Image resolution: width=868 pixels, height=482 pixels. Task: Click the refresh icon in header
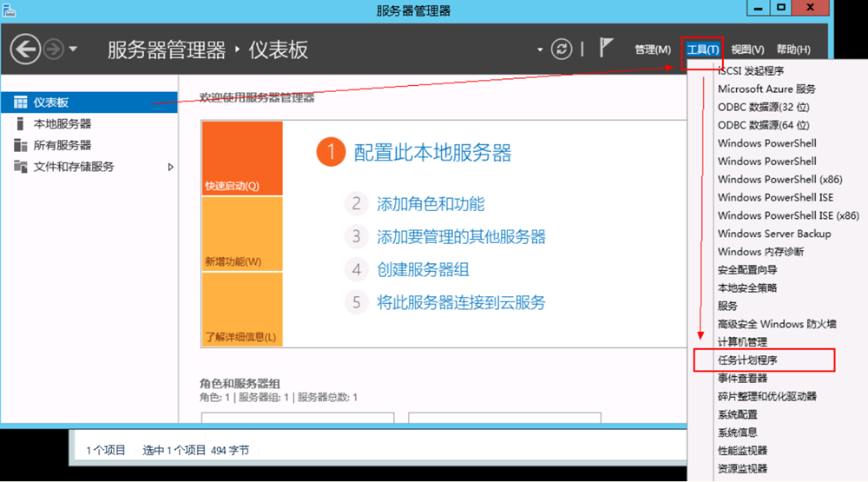click(562, 50)
